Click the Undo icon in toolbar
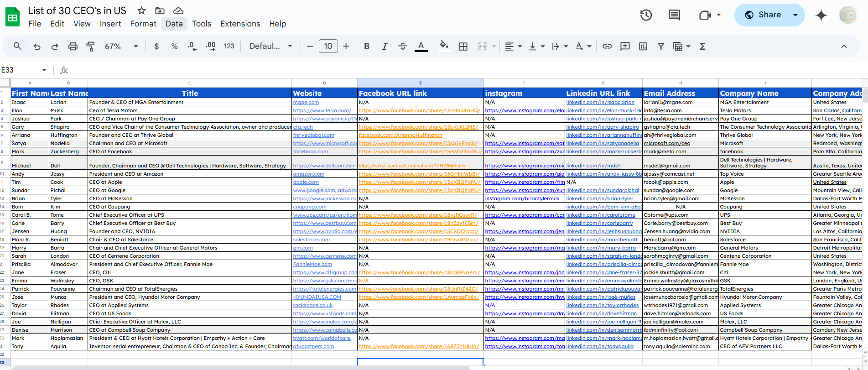This screenshot has width=868, height=370. pos(37,47)
